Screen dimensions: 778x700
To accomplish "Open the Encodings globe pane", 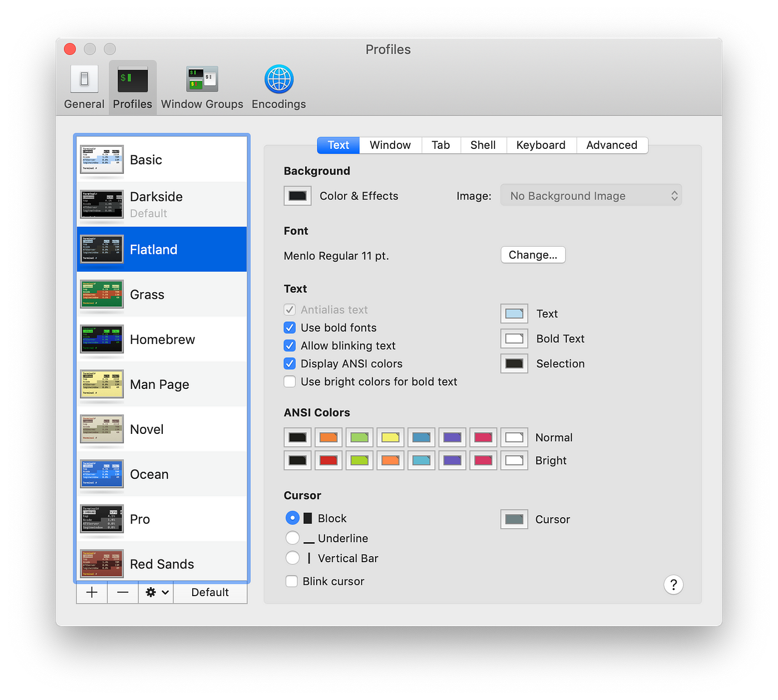I will [278, 88].
